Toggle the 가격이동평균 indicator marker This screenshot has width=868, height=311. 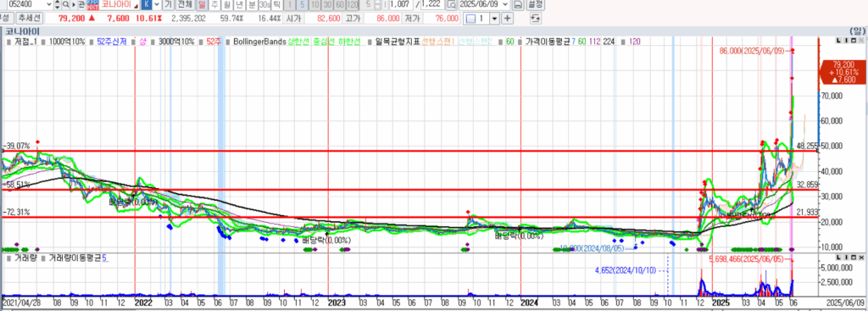[x=522, y=42]
